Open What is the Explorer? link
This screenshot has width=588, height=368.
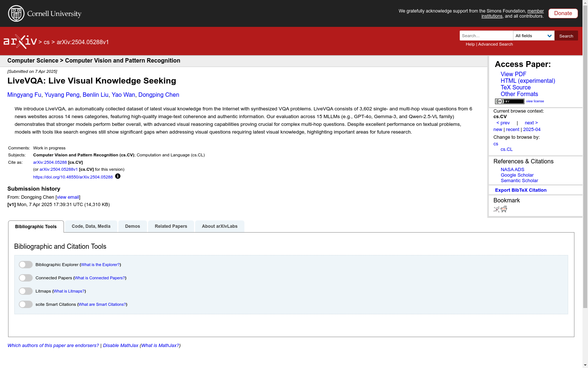[100, 265]
